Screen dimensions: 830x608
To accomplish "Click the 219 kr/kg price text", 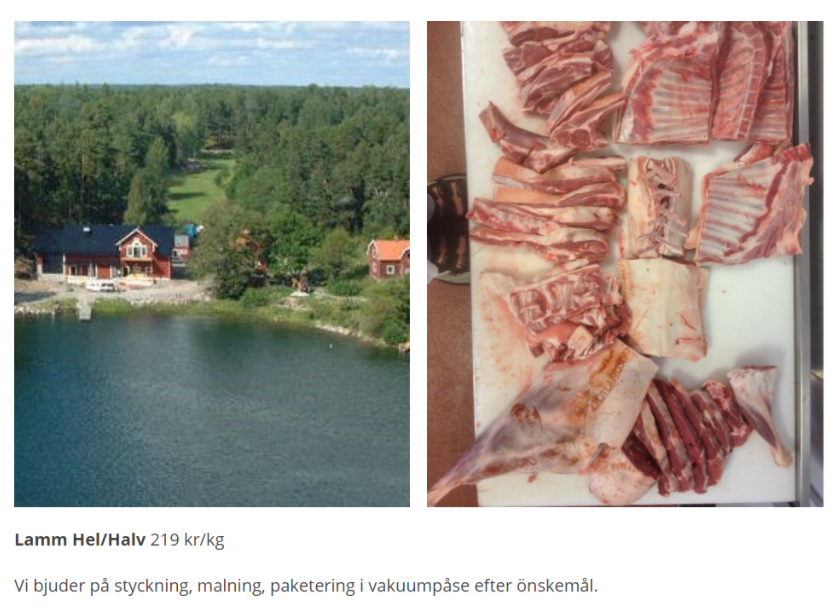I will point(187,540).
